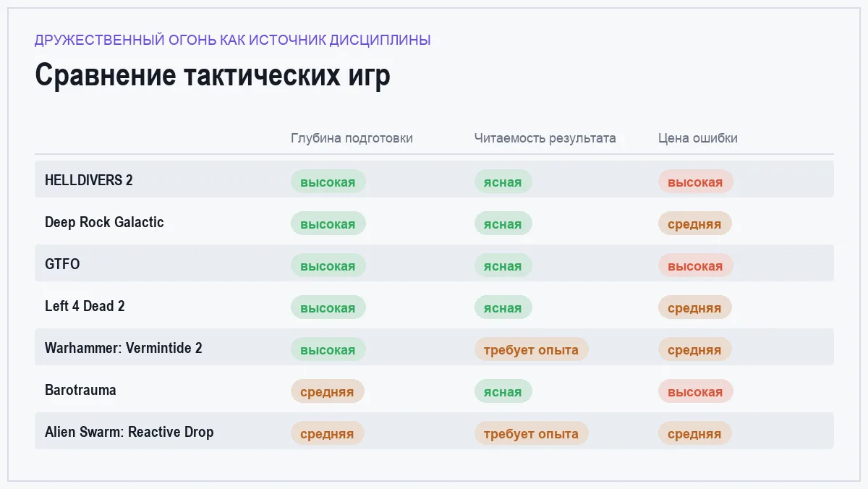The image size is (868, 489).
Task: Click Deep Rock Galactic 'средняя' error cost badge
Action: coord(695,224)
